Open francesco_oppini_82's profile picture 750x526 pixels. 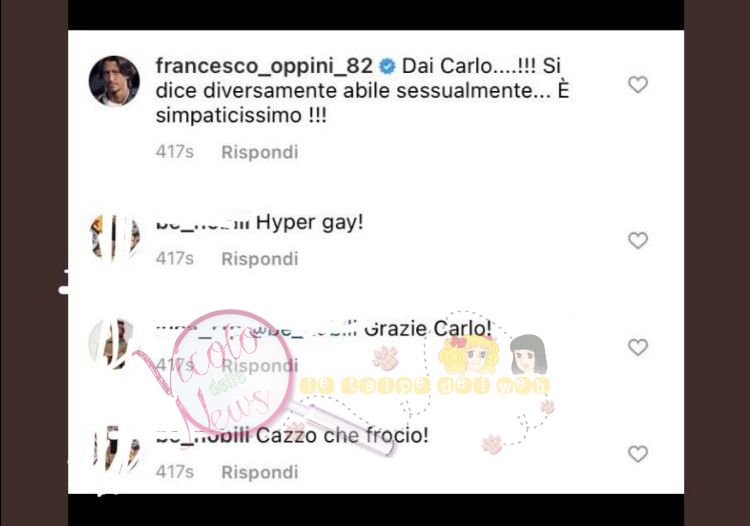114,81
